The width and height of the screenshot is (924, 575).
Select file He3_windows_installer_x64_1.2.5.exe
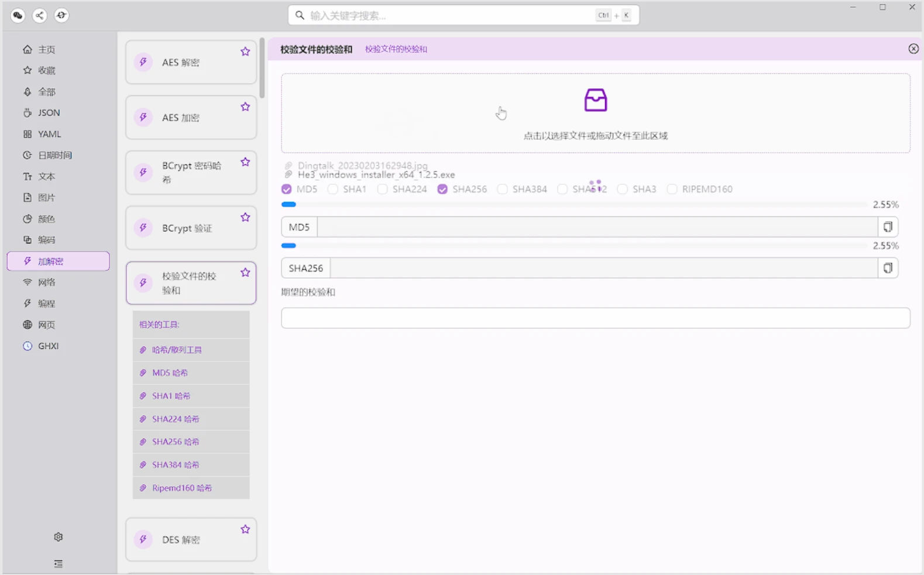[376, 175]
